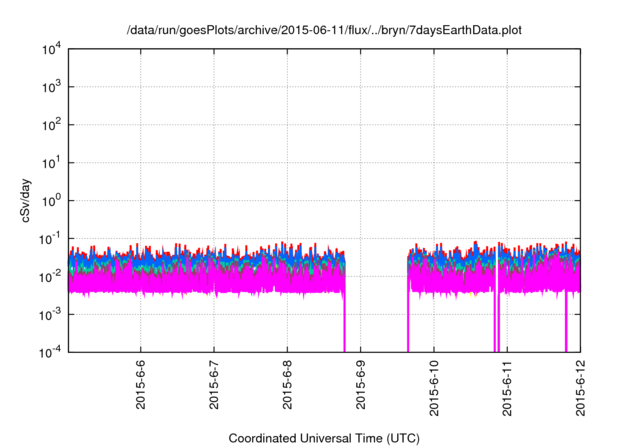Click the 10^4 y-axis tick label
640x448 pixels.
[51, 50]
